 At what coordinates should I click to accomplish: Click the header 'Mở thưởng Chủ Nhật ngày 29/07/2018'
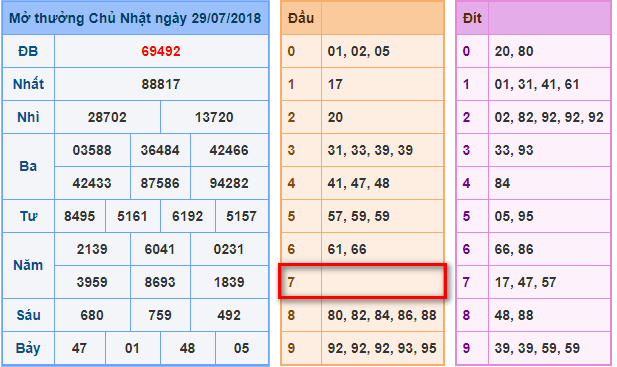click(x=135, y=18)
